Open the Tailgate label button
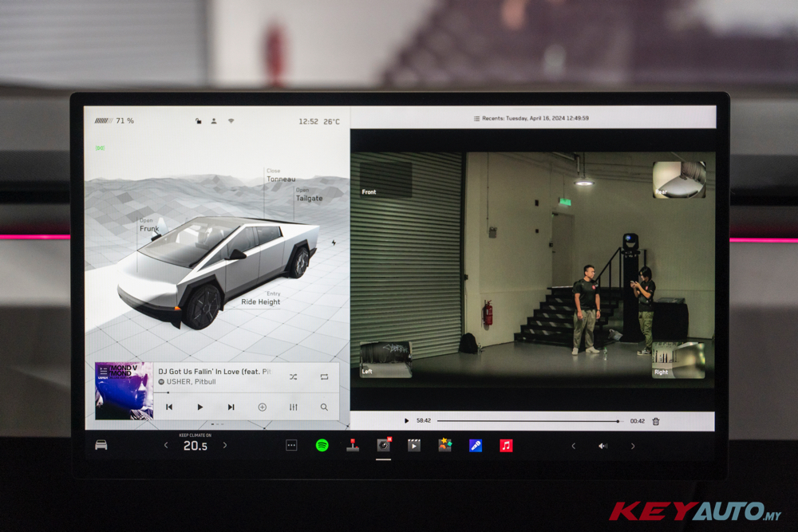Viewport: 798px width, 532px height. [x=309, y=198]
